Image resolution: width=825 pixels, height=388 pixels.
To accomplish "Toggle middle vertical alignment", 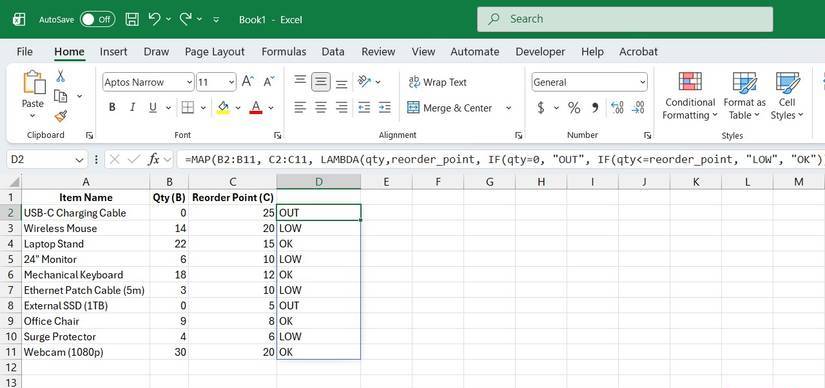I will 320,82.
